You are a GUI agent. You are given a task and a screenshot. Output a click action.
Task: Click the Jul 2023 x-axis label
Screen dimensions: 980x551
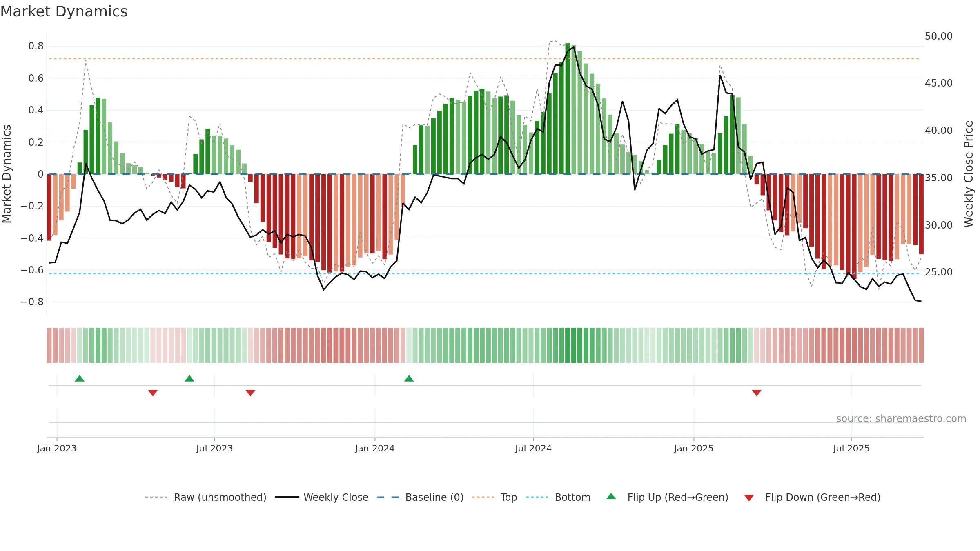pos(214,448)
